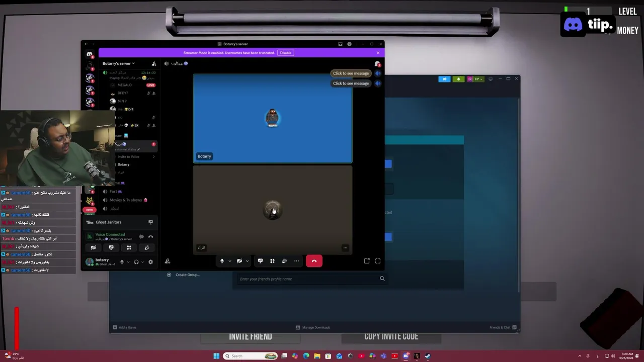This screenshot has width=644, height=362.
Task: Click the NEW badge in server sidebar
Action: coord(90,210)
